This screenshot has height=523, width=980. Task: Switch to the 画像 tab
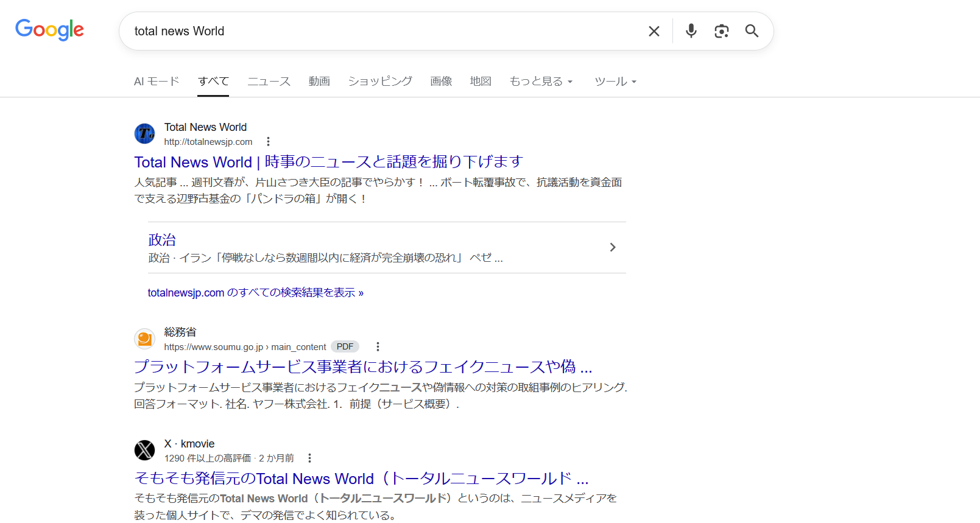click(x=441, y=82)
